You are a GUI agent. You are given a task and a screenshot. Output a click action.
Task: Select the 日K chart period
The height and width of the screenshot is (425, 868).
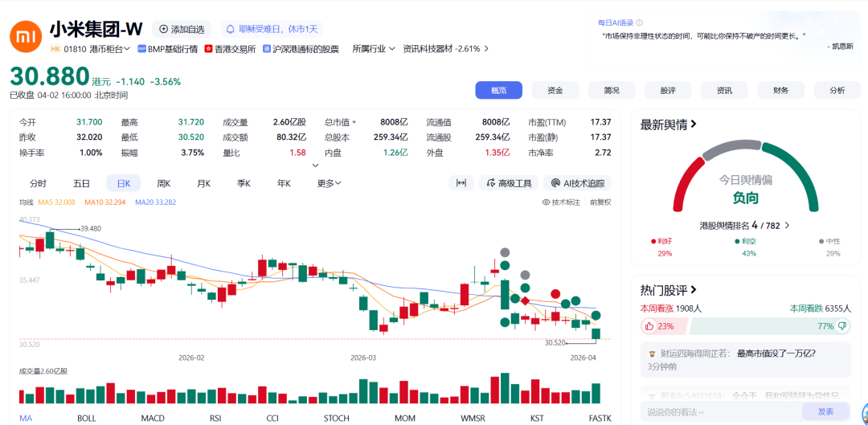(123, 183)
